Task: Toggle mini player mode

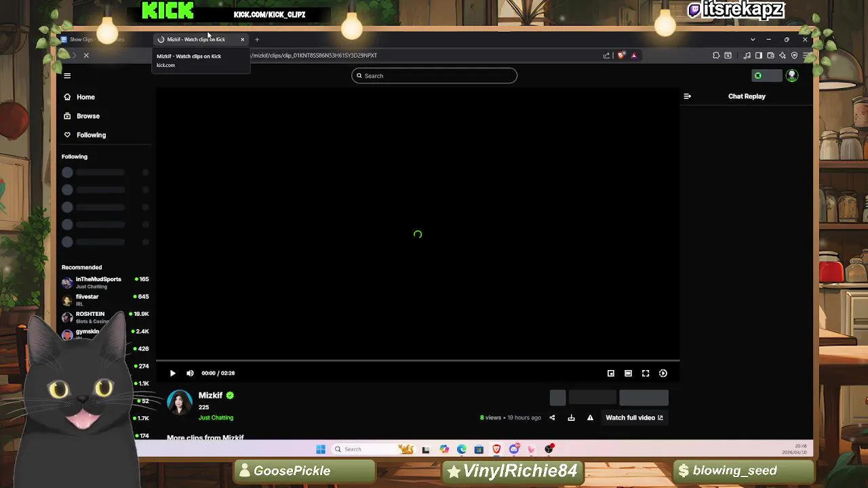Action: 611,373
